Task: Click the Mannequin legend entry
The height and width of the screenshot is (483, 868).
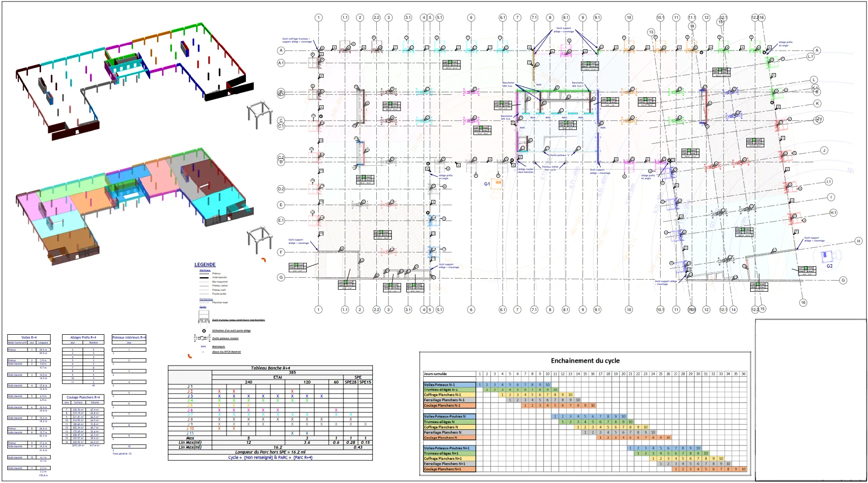Action: click(219, 346)
